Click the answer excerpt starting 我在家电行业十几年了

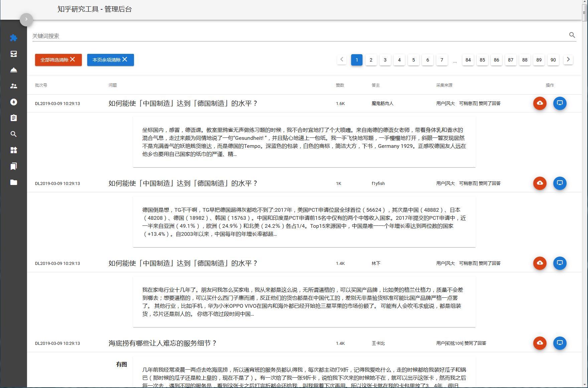pos(304,302)
